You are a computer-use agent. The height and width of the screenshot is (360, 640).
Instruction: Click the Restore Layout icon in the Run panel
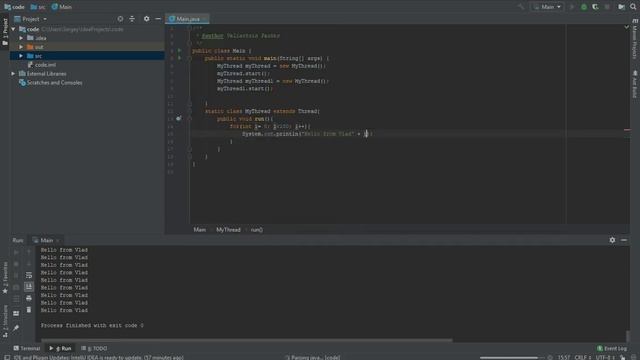pyautogui.click(x=16, y=313)
